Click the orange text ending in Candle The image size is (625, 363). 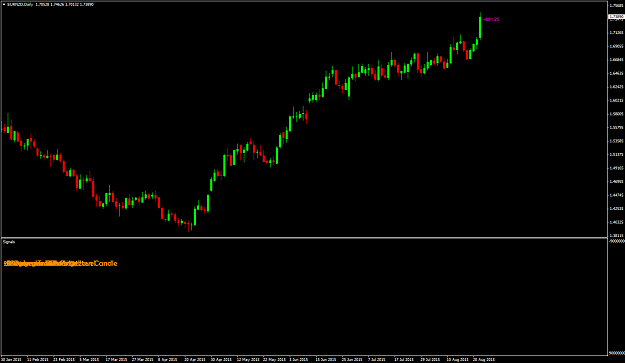pyautogui.click(x=61, y=263)
